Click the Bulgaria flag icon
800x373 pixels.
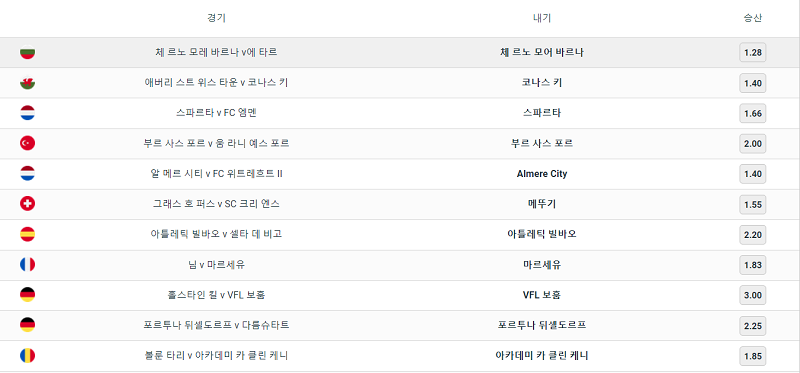click(x=27, y=53)
